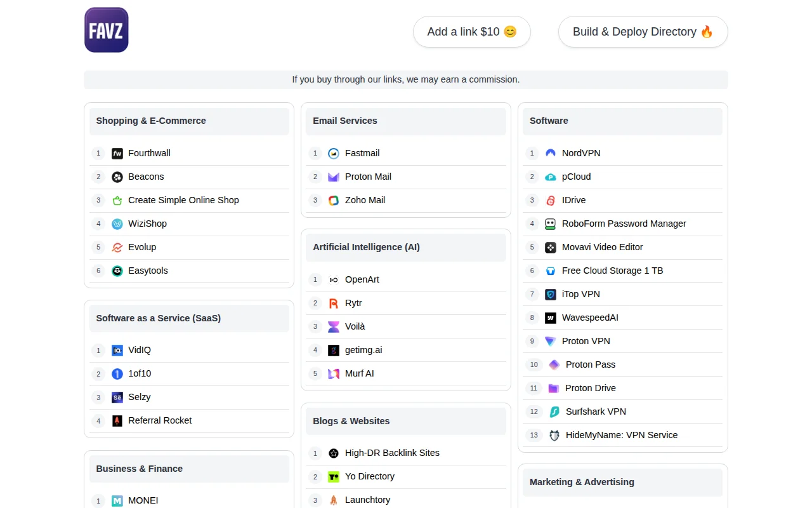Click the OpenArt infinity icon

[334, 279]
